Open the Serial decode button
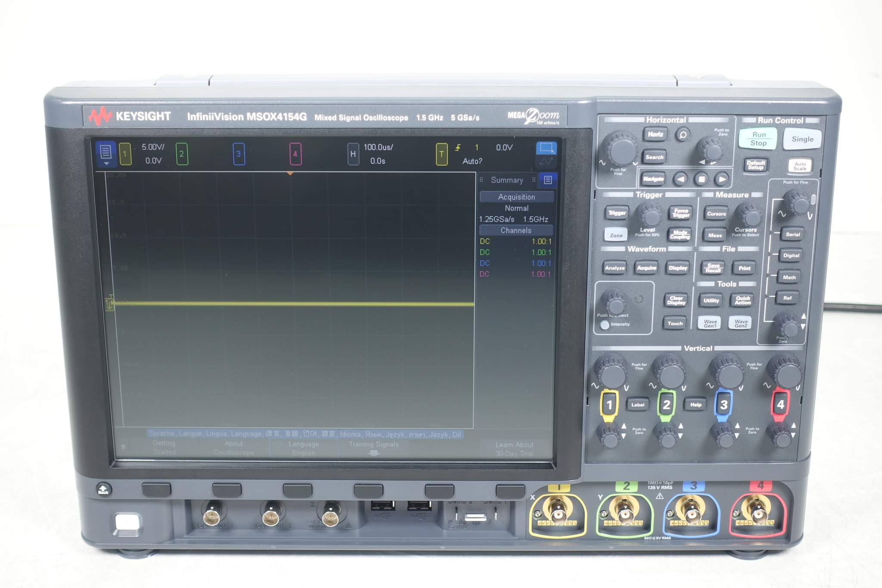This screenshot has height=588, width=882. coord(793,235)
